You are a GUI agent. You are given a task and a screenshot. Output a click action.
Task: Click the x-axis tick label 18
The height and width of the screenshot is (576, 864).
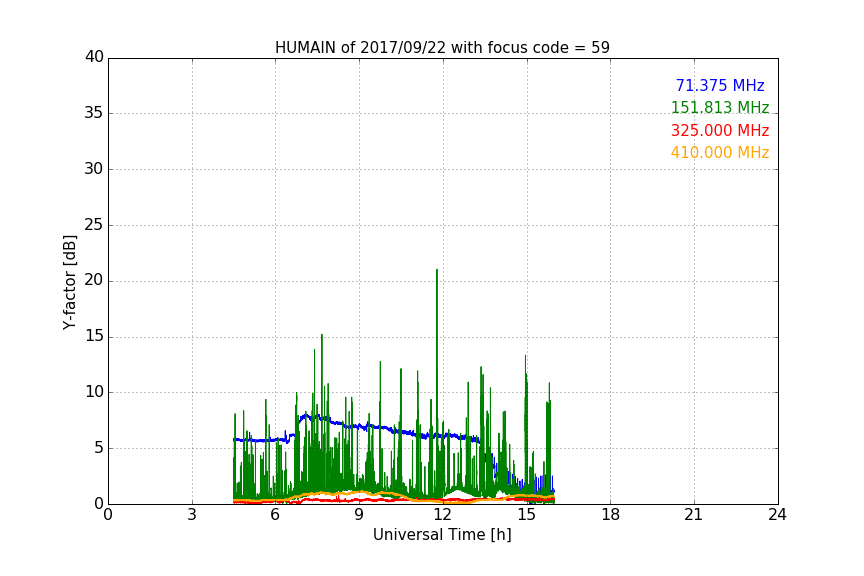[610, 515]
